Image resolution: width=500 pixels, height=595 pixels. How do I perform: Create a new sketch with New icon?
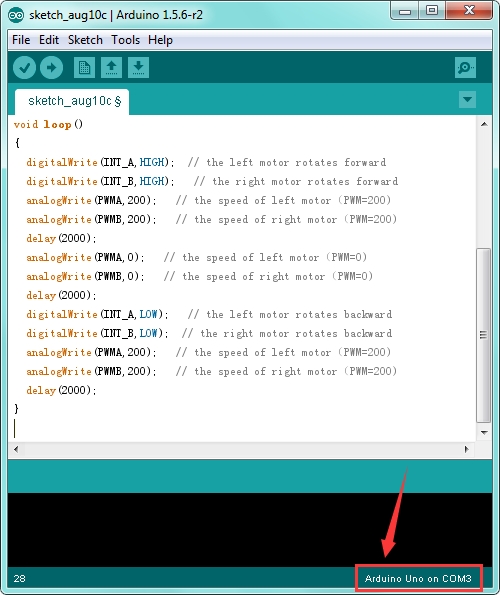point(84,68)
